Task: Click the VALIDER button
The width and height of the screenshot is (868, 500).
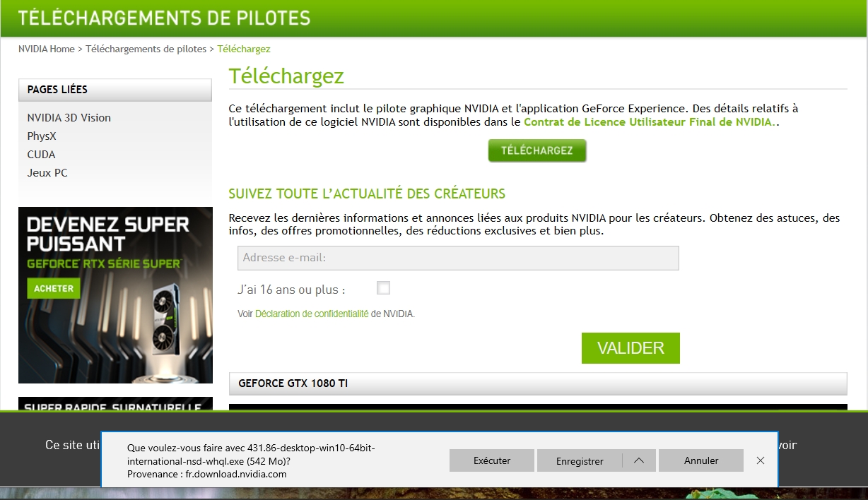Action: click(631, 348)
